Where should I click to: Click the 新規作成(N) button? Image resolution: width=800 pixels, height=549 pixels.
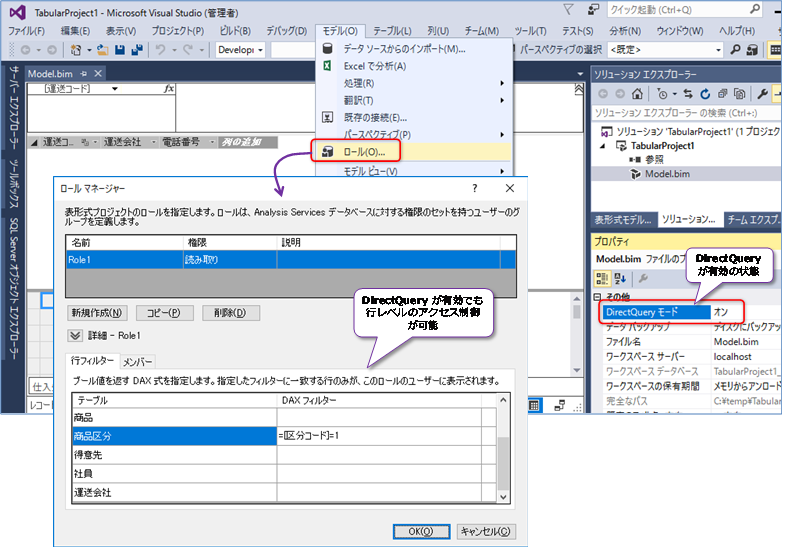[x=96, y=313]
